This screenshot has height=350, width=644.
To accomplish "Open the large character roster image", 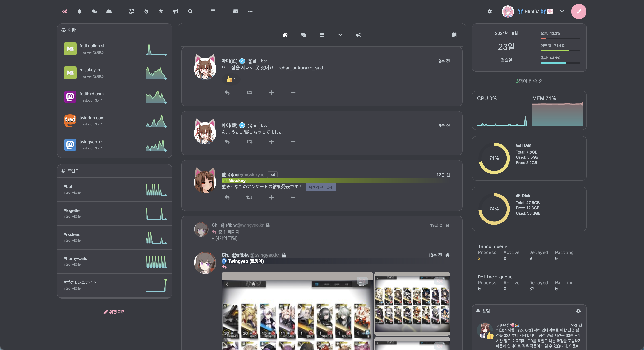I will 297,311.
